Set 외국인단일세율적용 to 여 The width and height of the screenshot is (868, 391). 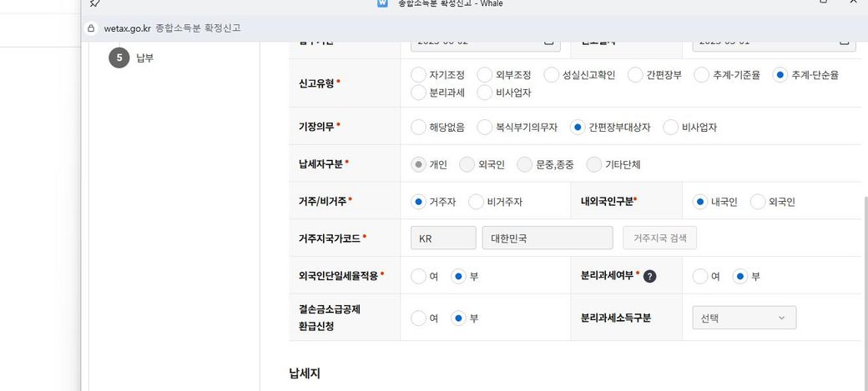(x=419, y=276)
